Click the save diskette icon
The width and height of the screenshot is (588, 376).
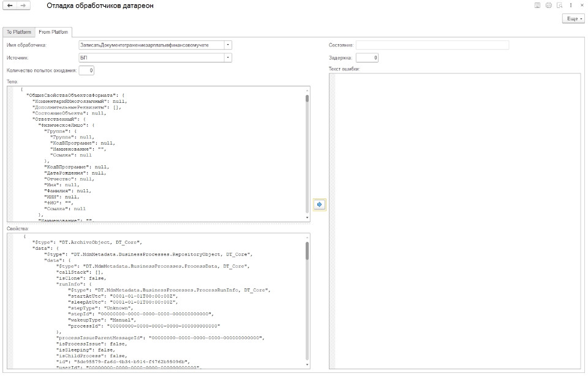coord(537,6)
